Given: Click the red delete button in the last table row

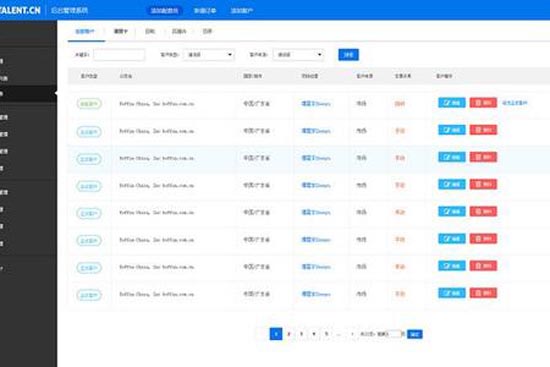Looking at the screenshot, I should pos(483,293).
